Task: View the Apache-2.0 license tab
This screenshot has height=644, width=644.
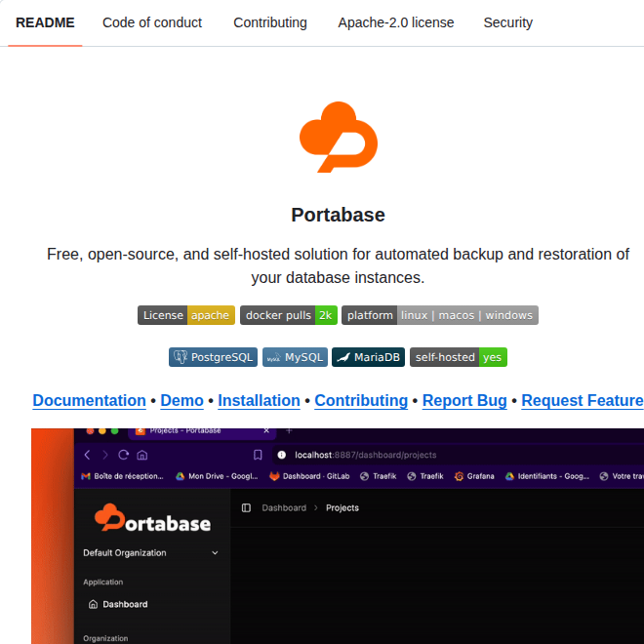Action: (396, 22)
